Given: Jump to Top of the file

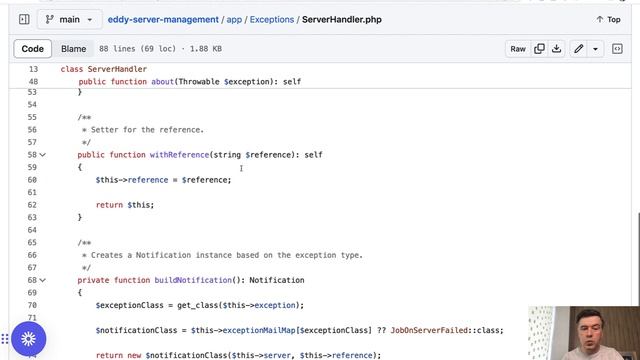Looking at the screenshot, I should point(608,19).
